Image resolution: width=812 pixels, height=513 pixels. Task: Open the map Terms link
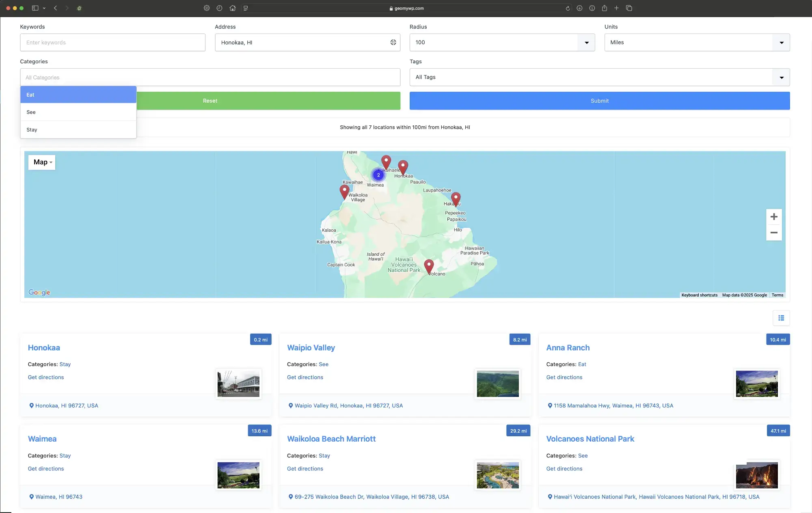click(x=777, y=295)
